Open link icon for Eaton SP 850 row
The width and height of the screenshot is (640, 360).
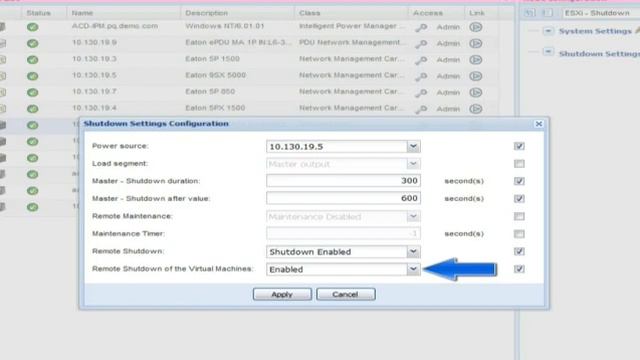tap(476, 92)
